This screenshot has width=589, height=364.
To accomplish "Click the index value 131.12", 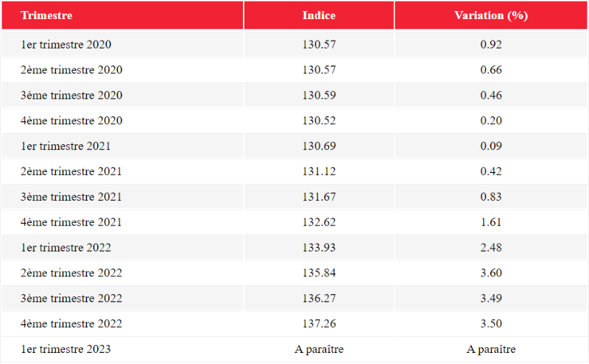I will point(319,171).
